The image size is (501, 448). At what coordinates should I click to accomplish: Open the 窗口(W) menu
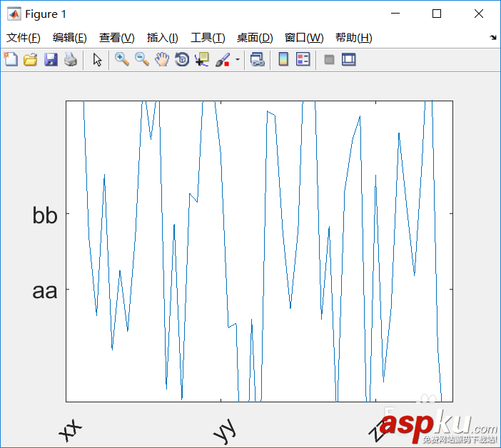point(304,38)
